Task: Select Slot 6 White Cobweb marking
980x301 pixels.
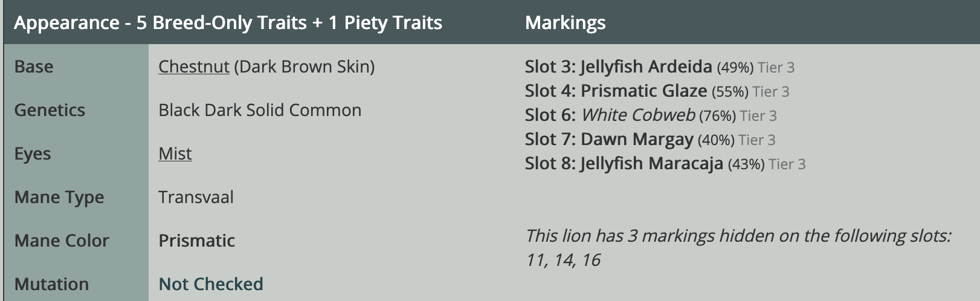Action: pos(651,115)
